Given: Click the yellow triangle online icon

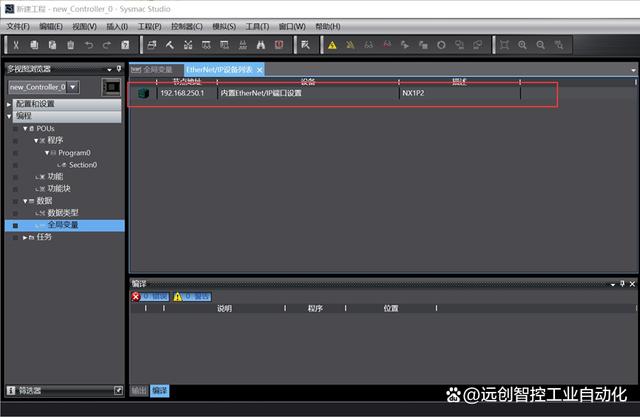Looking at the screenshot, I should click(x=332, y=45).
